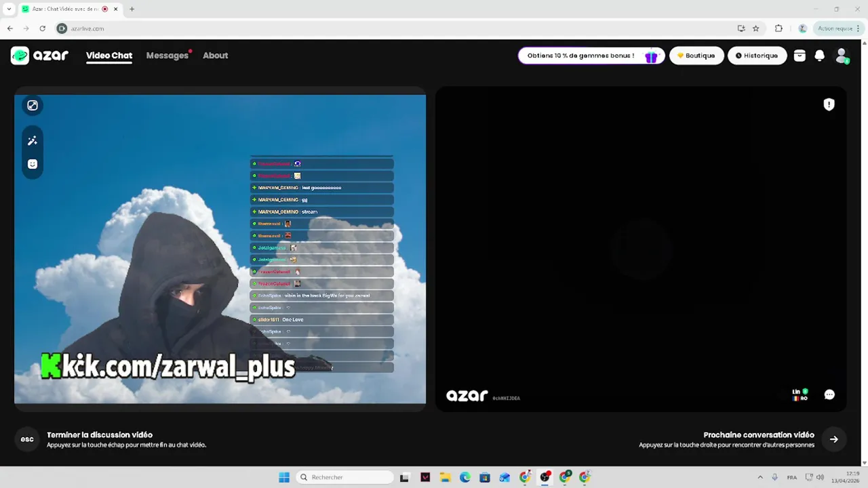Open a new browser tab
This screenshot has height=488, width=868.
point(132,9)
